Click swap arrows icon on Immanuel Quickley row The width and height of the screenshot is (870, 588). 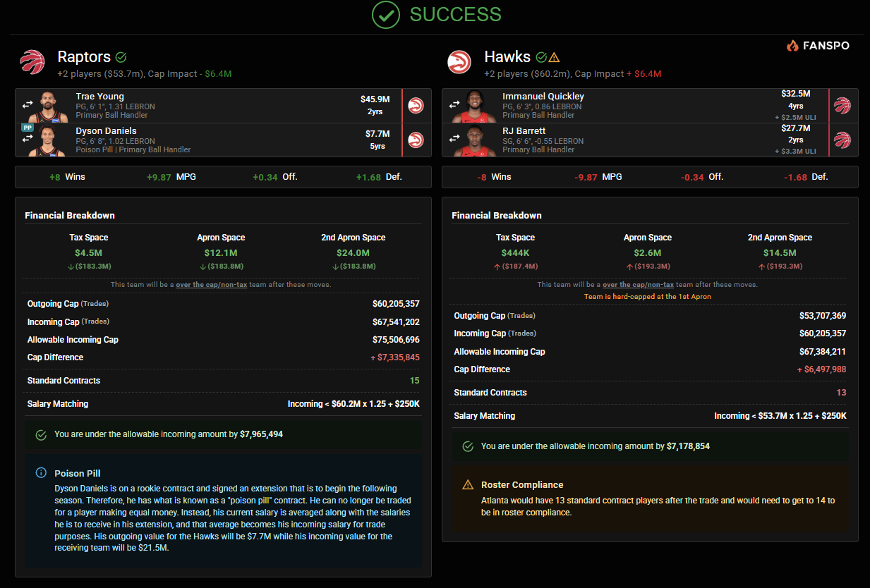coord(454,104)
